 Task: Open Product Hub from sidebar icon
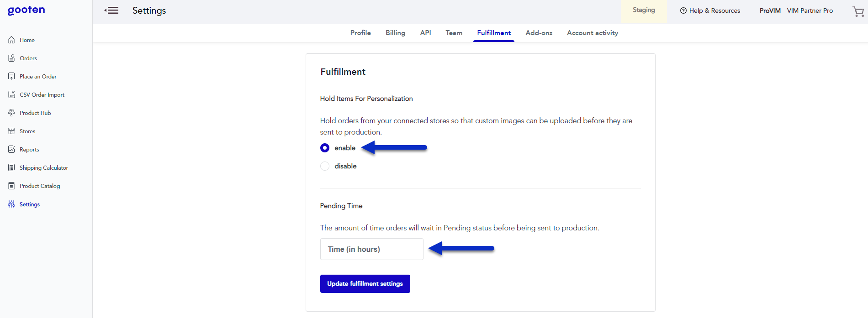pos(11,113)
